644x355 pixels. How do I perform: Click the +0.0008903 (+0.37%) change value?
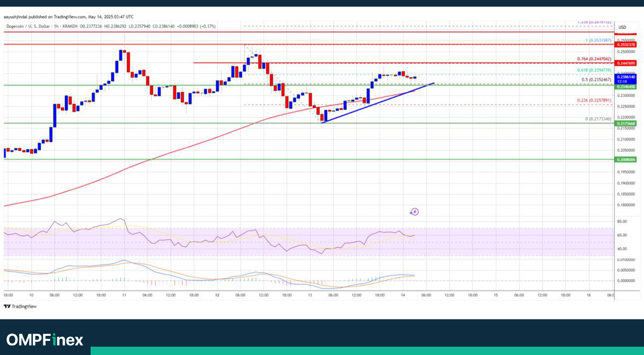(196, 26)
